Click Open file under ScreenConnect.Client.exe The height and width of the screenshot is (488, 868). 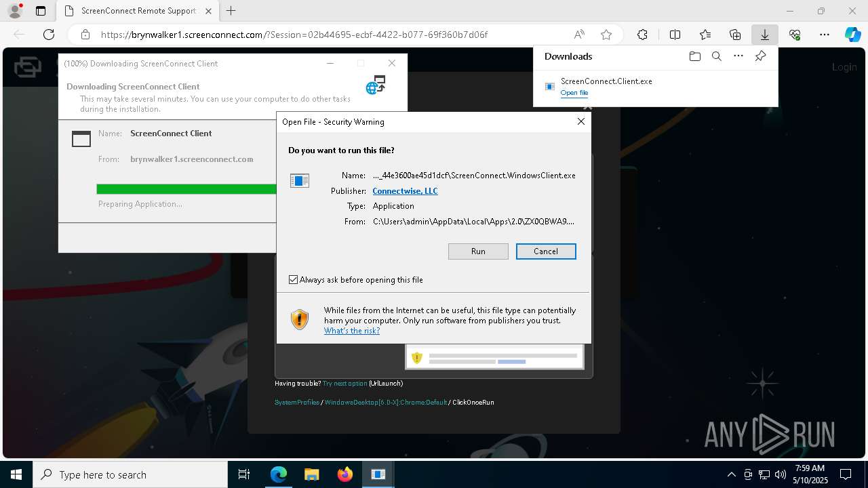[574, 93]
